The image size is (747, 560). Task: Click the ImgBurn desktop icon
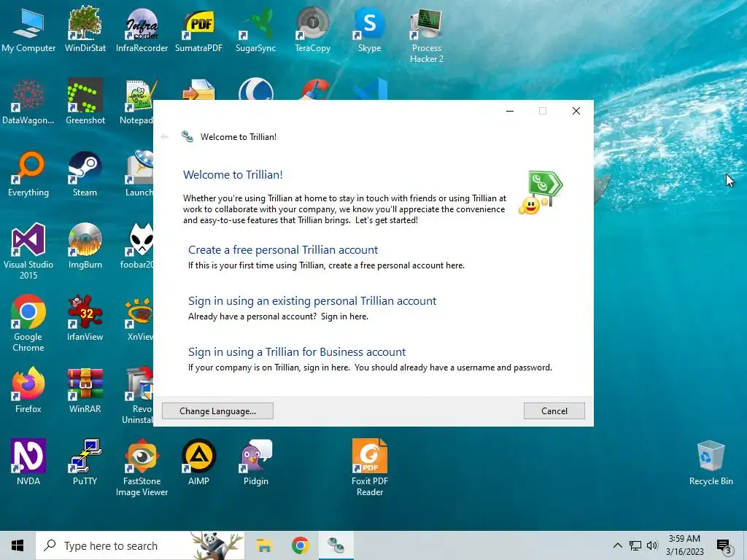coord(85,246)
